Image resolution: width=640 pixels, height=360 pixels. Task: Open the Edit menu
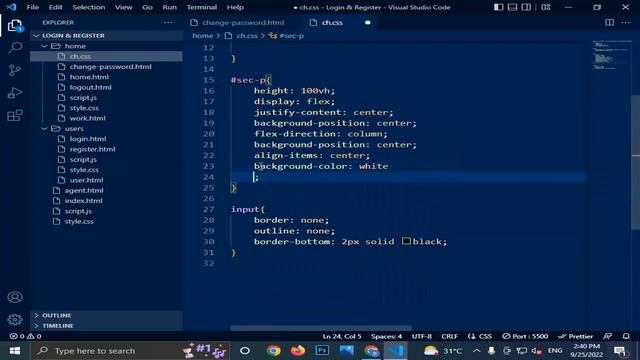click(56, 7)
